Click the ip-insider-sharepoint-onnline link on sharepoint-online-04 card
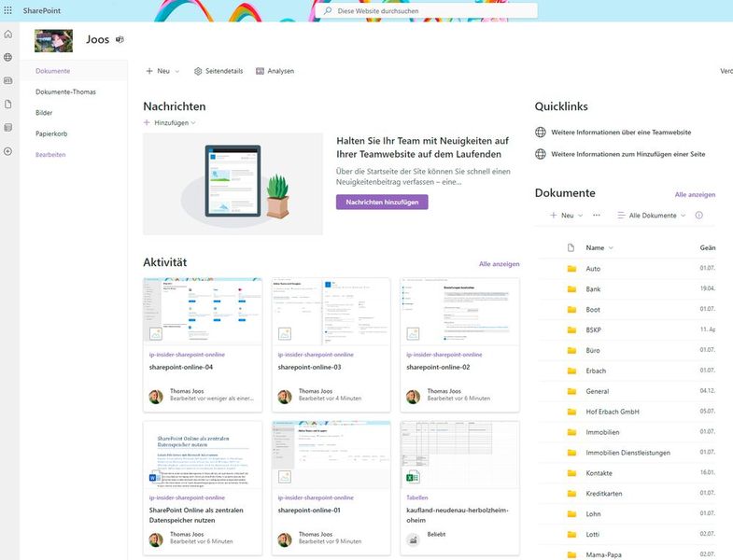733x560 pixels. click(x=187, y=355)
